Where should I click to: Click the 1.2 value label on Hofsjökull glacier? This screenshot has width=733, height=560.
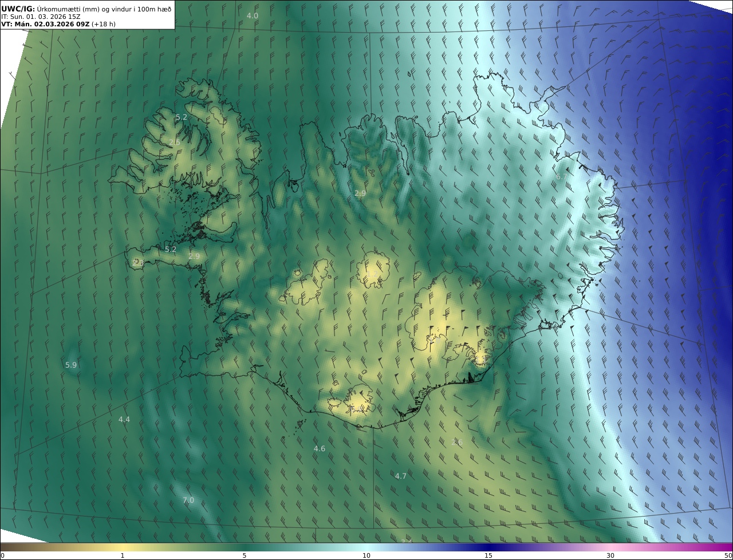[x=372, y=274]
